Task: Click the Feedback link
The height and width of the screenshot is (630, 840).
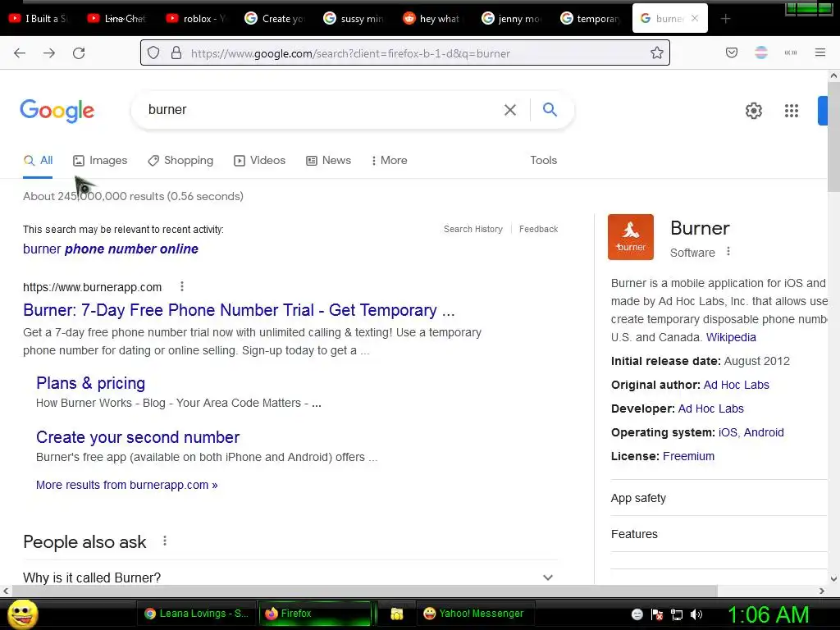Action: [x=538, y=229]
